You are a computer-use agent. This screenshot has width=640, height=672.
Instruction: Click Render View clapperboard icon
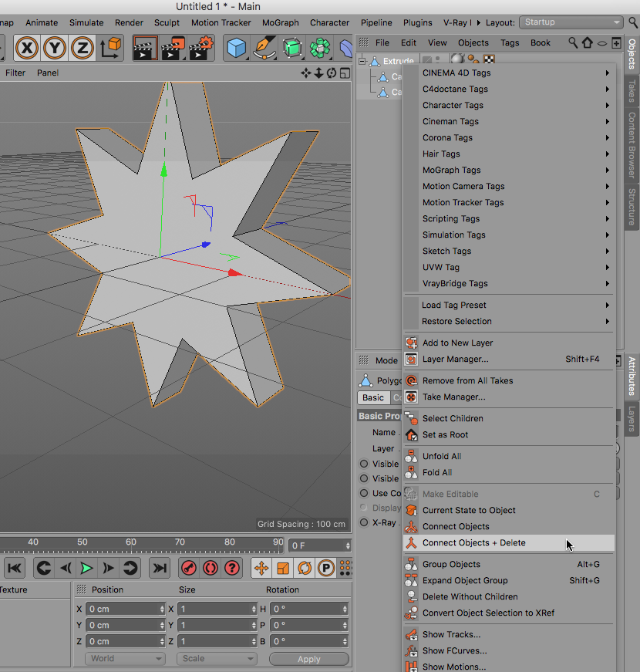click(145, 48)
